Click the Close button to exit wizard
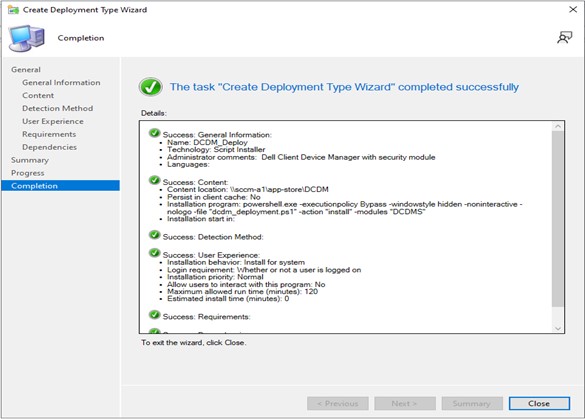Viewport: 585px width, 419px height. [539, 403]
